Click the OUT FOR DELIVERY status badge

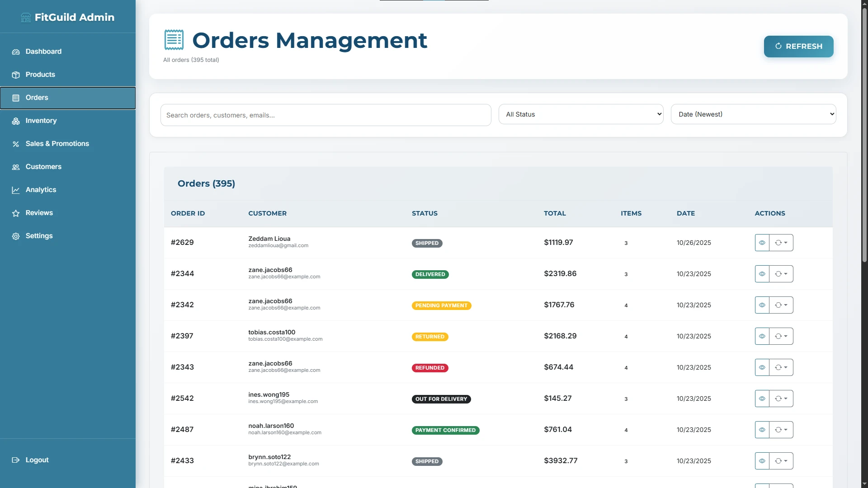click(x=441, y=399)
